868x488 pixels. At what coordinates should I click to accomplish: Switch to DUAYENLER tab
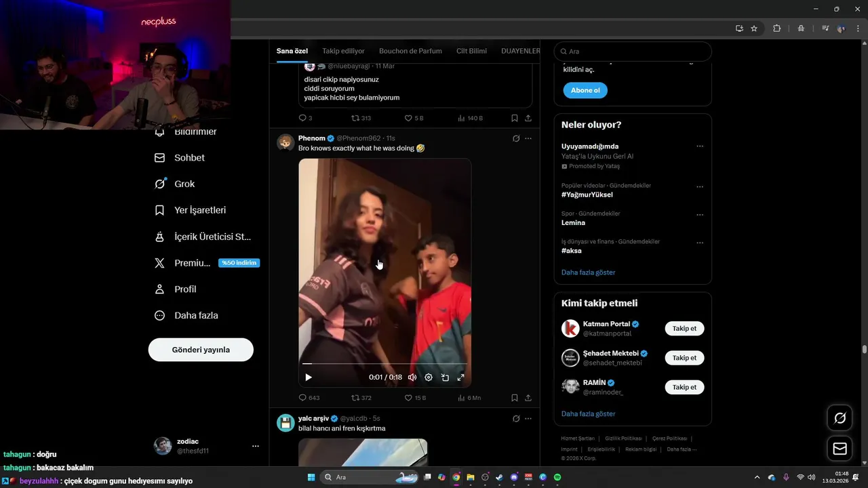521,51
